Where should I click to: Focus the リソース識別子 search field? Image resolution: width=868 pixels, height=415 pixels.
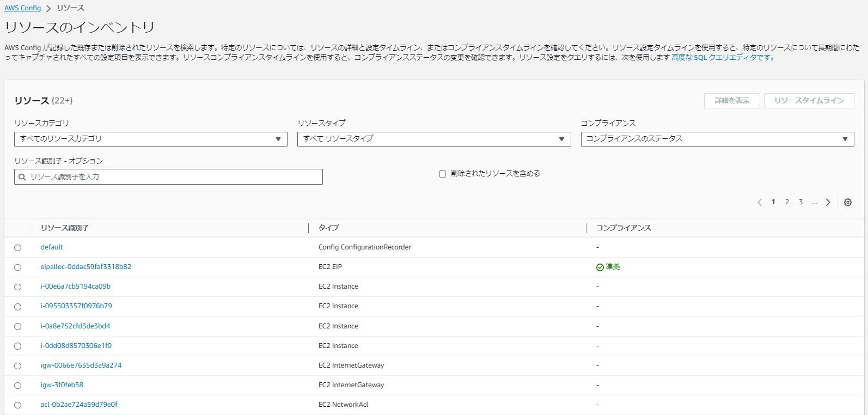pos(168,177)
